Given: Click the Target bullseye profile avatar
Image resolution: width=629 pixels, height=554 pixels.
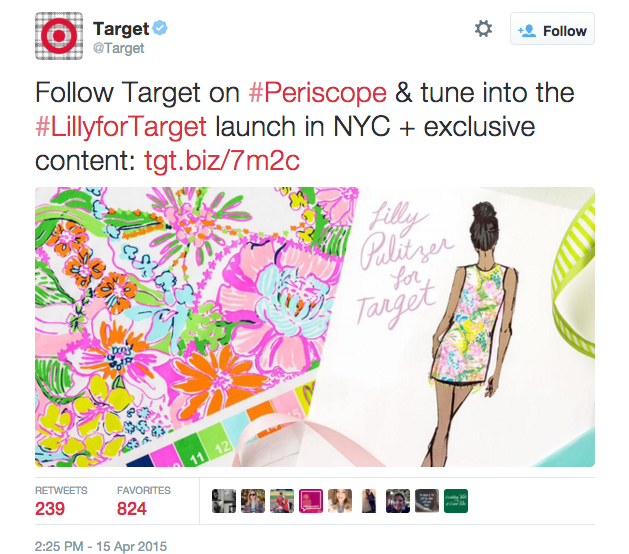Looking at the screenshot, I should point(59,36).
